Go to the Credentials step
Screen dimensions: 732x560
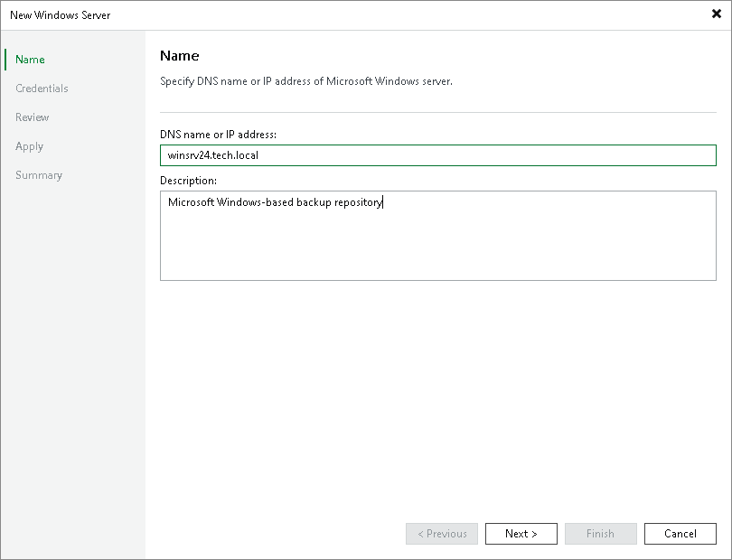click(x=42, y=88)
